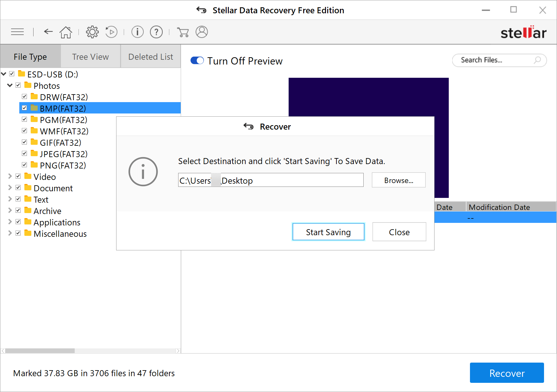This screenshot has height=392, width=557.
Task: Collapse the ESD-USB (D:) tree node
Action: coord(4,74)
